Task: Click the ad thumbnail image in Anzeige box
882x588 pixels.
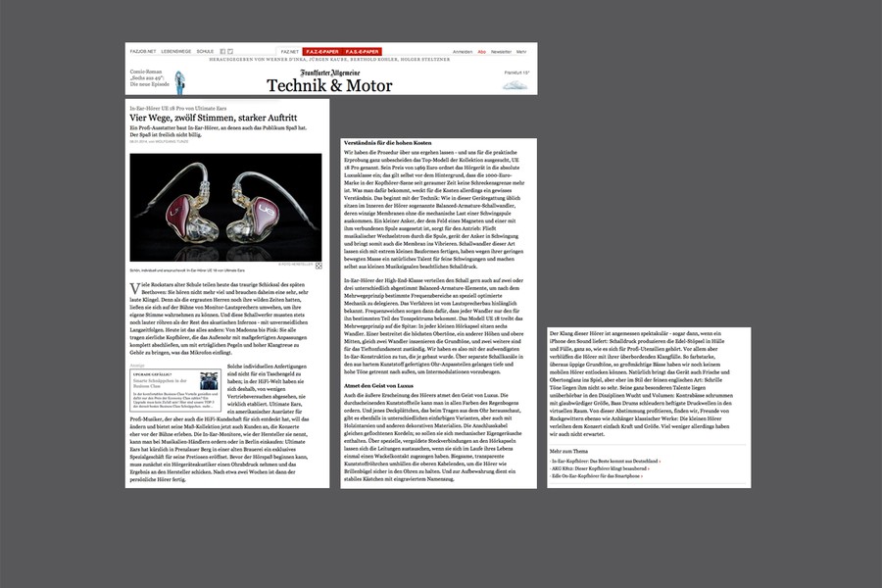Action: click(x=209, y=381)
